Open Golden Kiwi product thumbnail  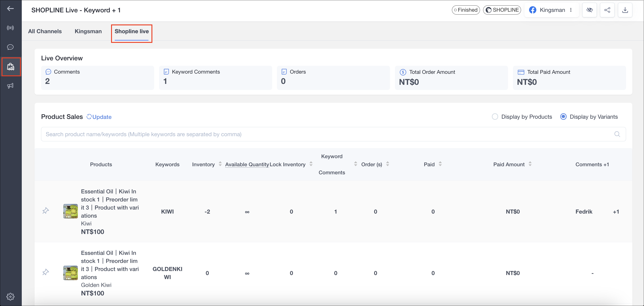click(70, 273)
